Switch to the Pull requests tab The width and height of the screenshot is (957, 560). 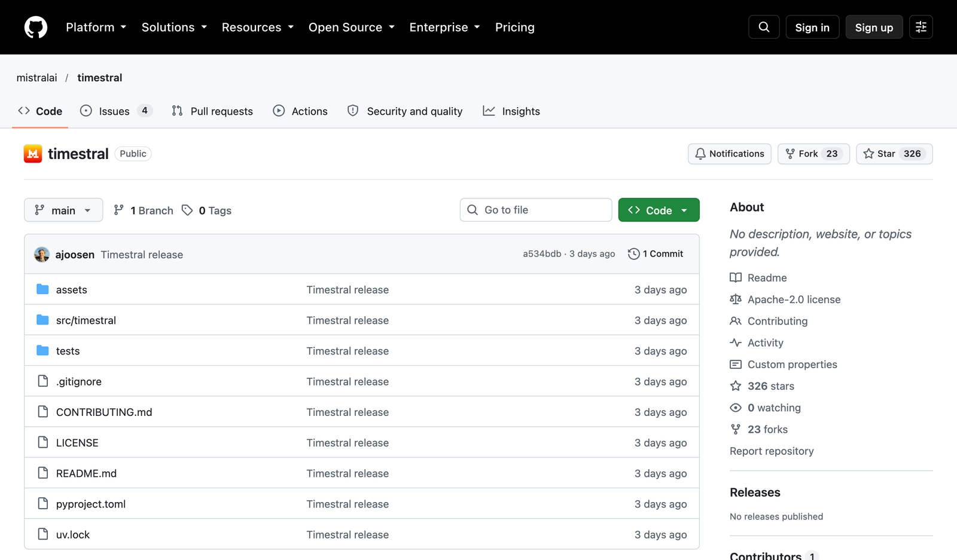(212, 111)
